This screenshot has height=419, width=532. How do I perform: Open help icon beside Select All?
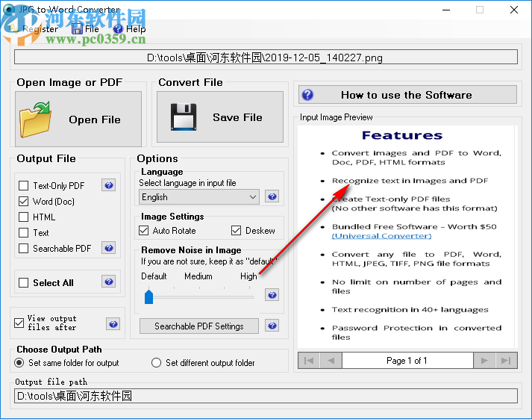click(109, 282)
